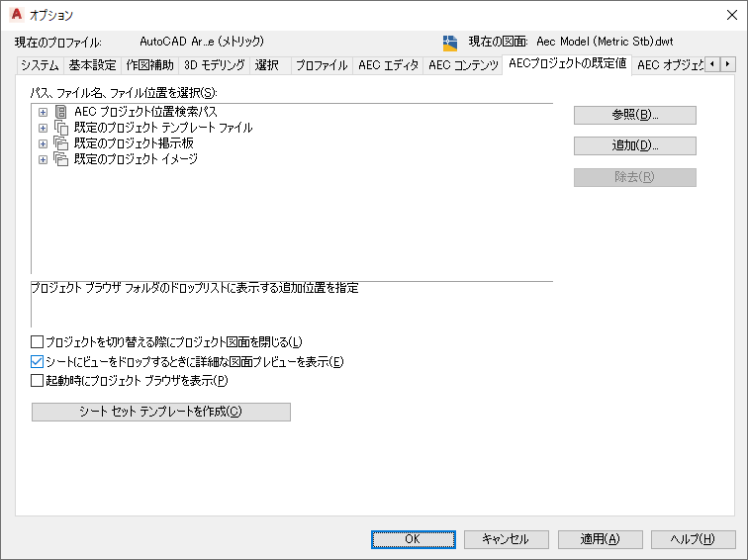Confirm with the OK button

tap(414, 539)
